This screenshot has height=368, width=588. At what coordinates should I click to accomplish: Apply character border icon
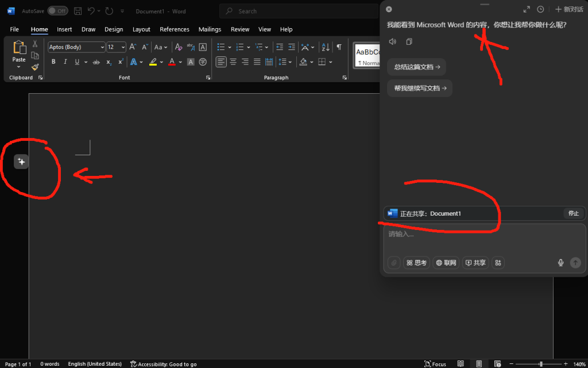point(203,47)
